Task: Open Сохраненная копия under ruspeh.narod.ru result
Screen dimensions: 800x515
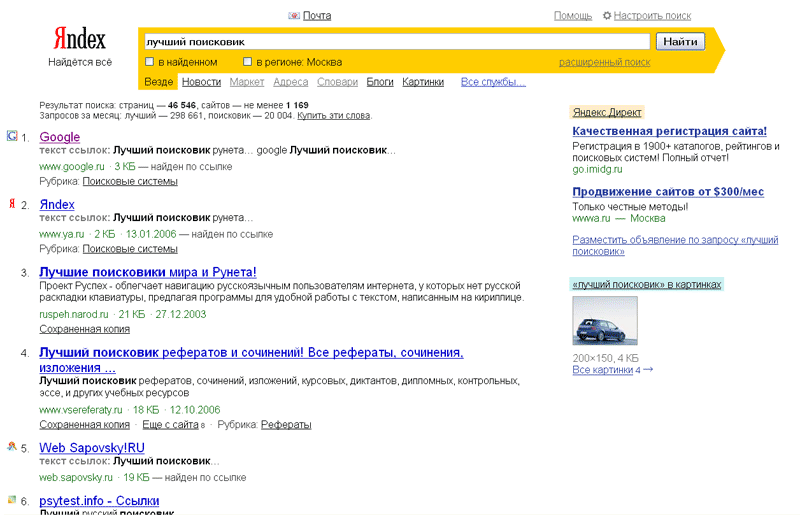Action: (85, 329)
